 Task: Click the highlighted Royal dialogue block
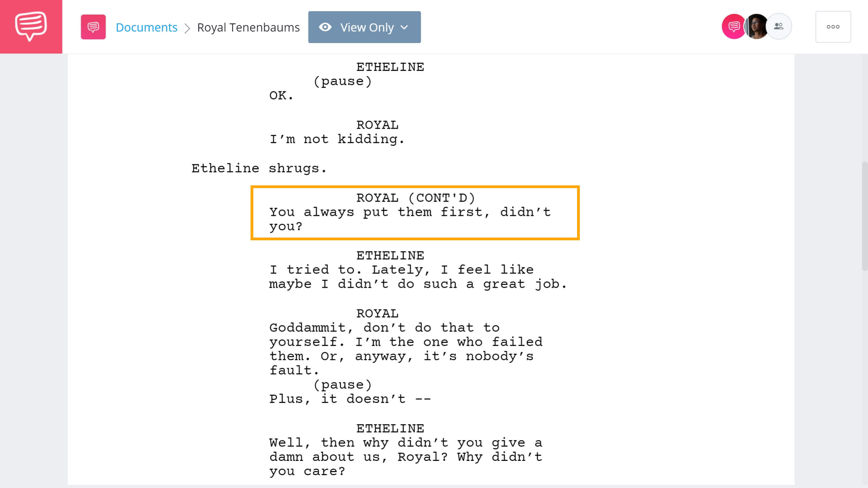click(414, 213)
